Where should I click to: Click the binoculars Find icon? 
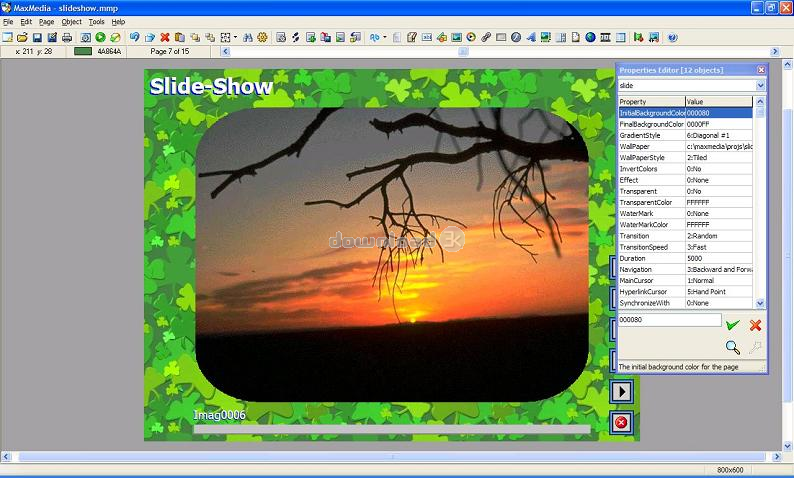(x=247, y=37)
